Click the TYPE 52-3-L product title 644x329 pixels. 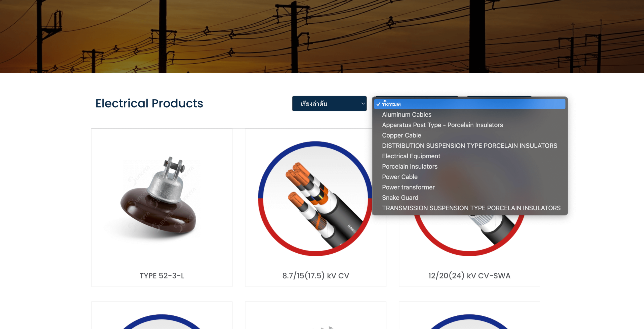(x=162, y=276)
